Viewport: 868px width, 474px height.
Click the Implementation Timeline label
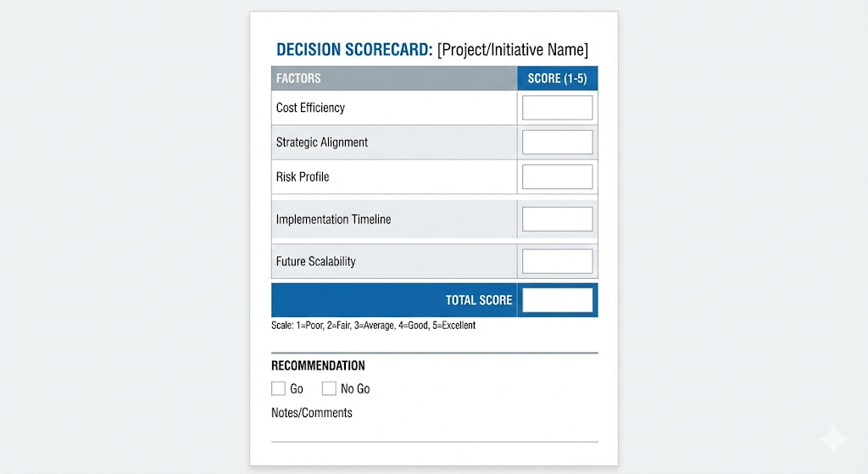[x=333, y=219]
